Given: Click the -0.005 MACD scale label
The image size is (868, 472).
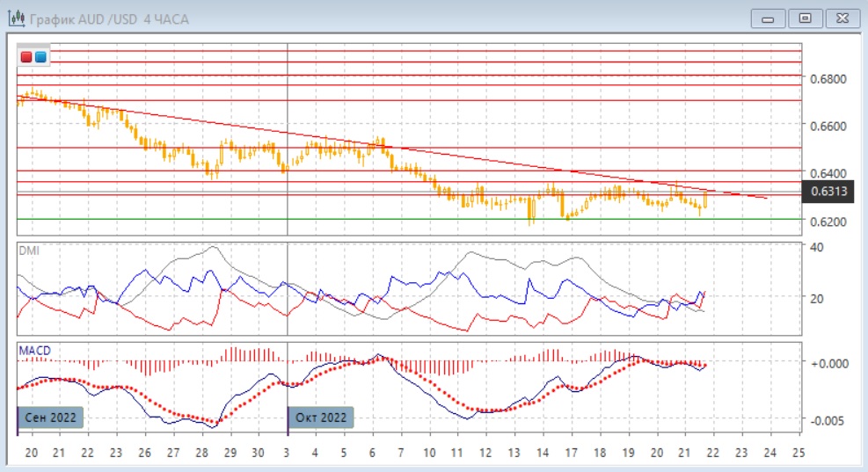Looking at the screenshot, I should 827,420.
